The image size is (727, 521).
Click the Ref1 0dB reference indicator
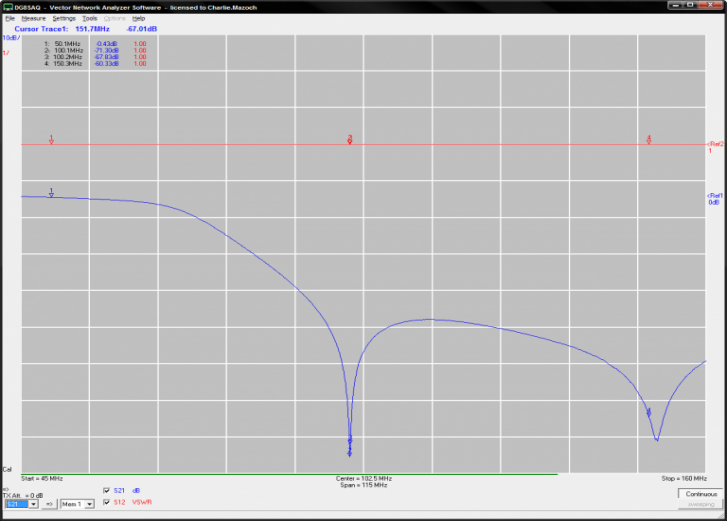tap(714, 197)
